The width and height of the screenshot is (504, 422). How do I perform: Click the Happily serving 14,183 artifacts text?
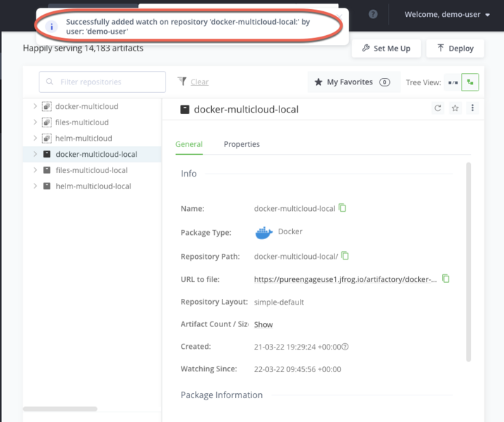coord(83,48)
